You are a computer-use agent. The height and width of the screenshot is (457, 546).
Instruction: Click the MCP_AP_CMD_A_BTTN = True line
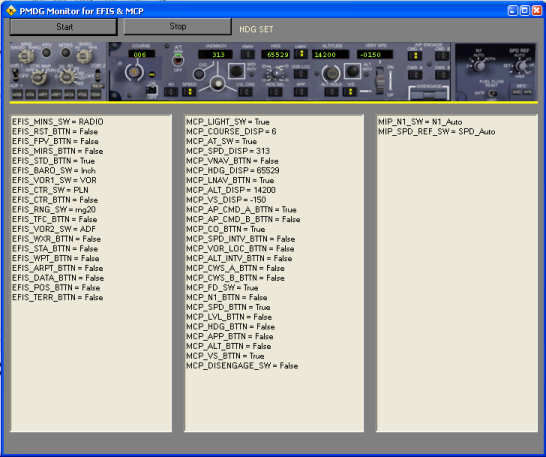241,210
